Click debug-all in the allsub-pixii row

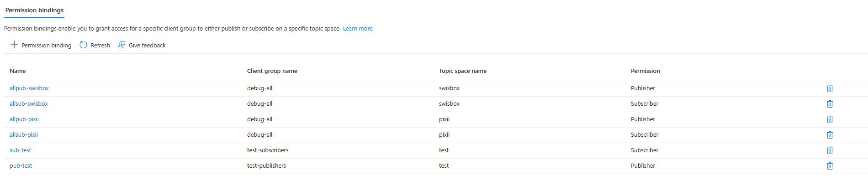click(259, 134)
